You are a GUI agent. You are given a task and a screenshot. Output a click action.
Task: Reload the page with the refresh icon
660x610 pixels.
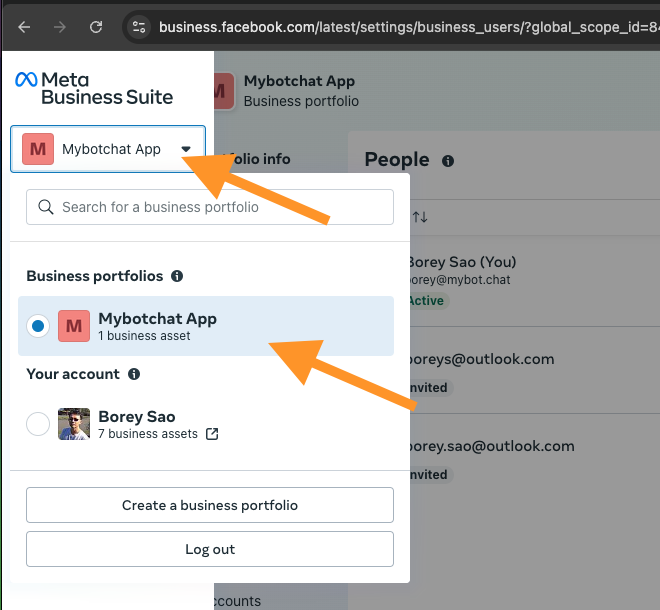click(96, 27)
